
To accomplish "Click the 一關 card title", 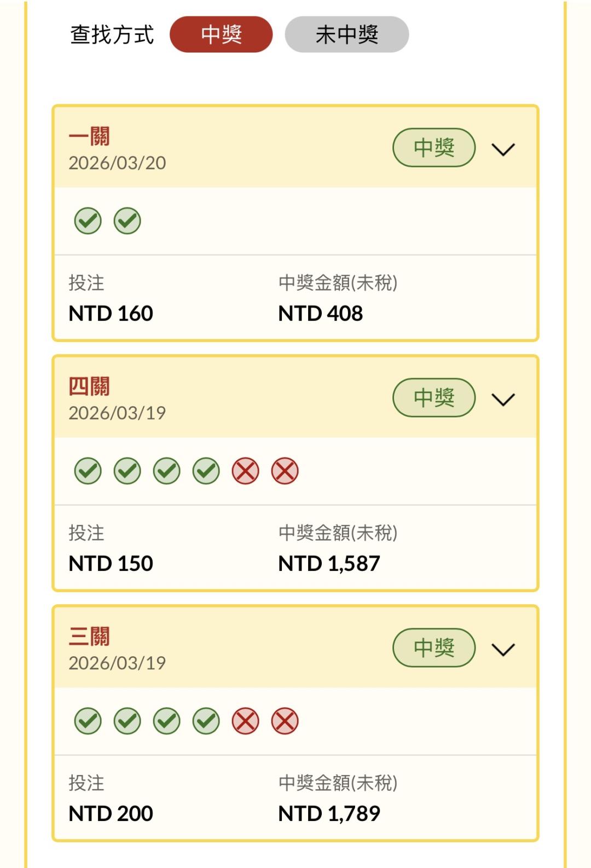I will pyautogui.click(x=89, y=136).
